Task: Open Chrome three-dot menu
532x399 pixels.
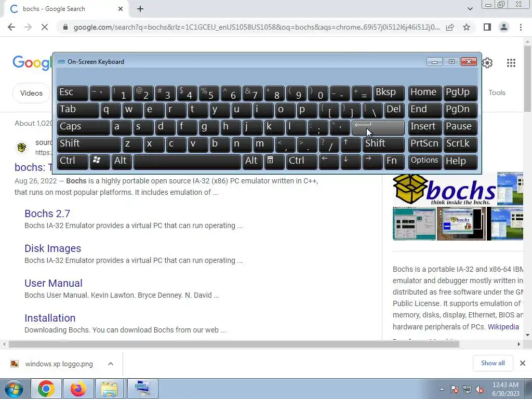Action: (521, 27)
